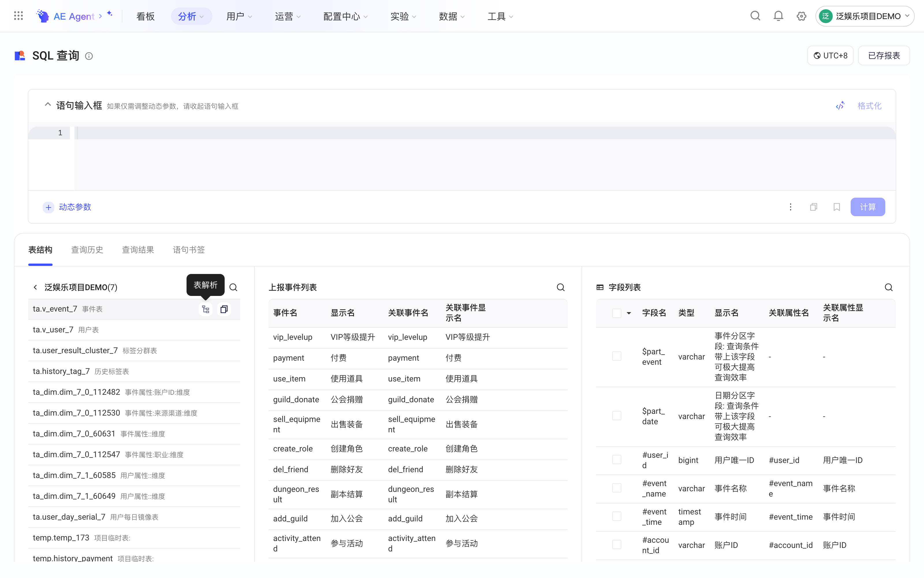
Task: Click the plus icon for 动态参数
Action: click(x=49, y=207)
